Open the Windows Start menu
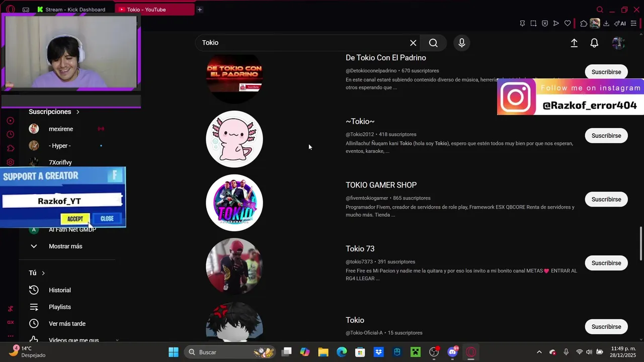Image resolution: width=644 pixels, height=362 pixels. [x=174, y=352]
